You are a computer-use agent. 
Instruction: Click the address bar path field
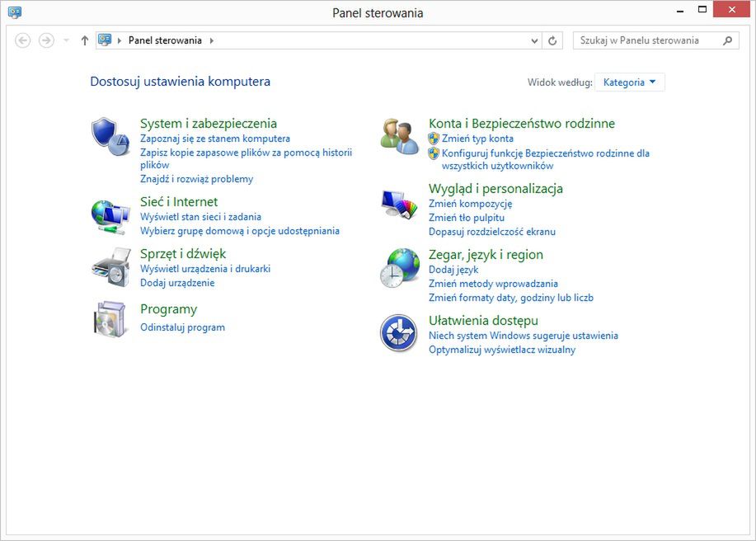319,41
